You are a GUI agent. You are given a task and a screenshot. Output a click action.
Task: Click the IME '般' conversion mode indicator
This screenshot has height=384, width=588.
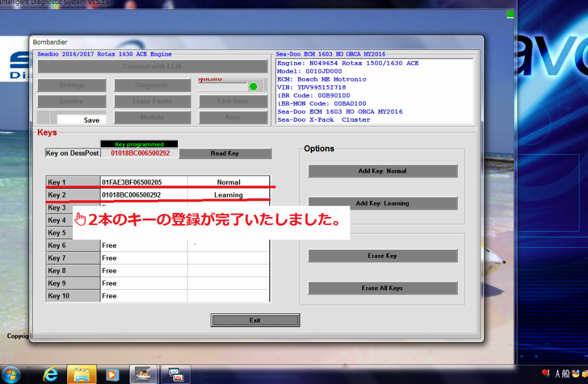[x=566, y=374]
